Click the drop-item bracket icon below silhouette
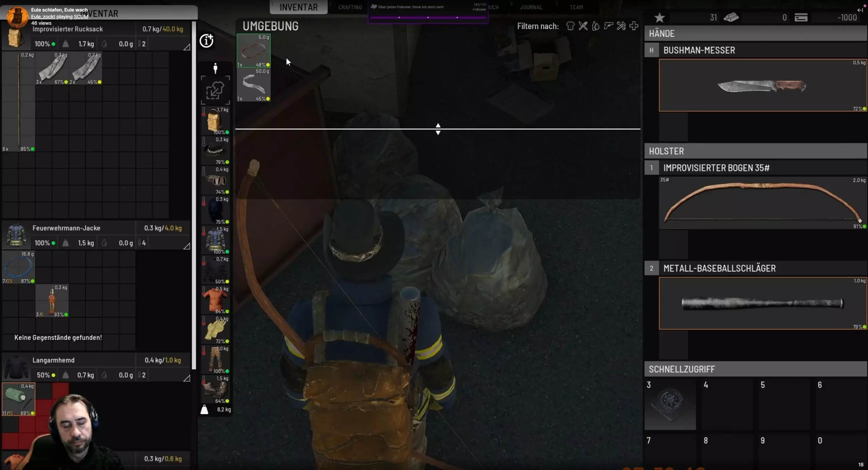The height and width of the screenshot is (470, 868). (215, 90)
